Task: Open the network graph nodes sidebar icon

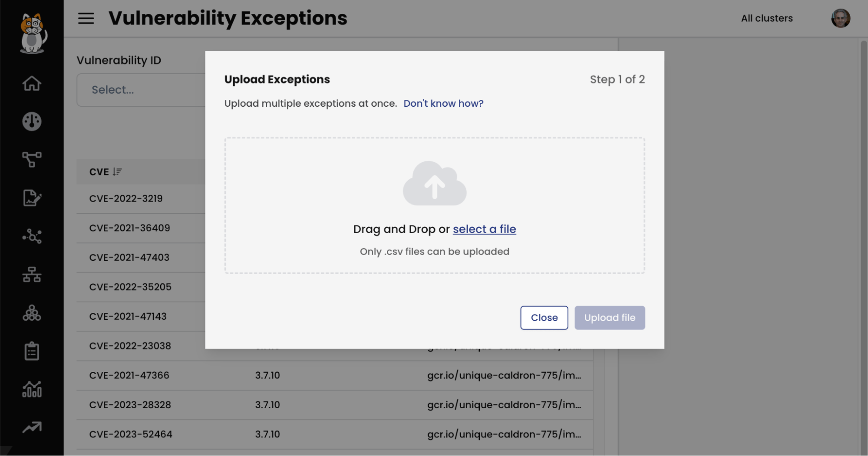Action: coord(32,236)
